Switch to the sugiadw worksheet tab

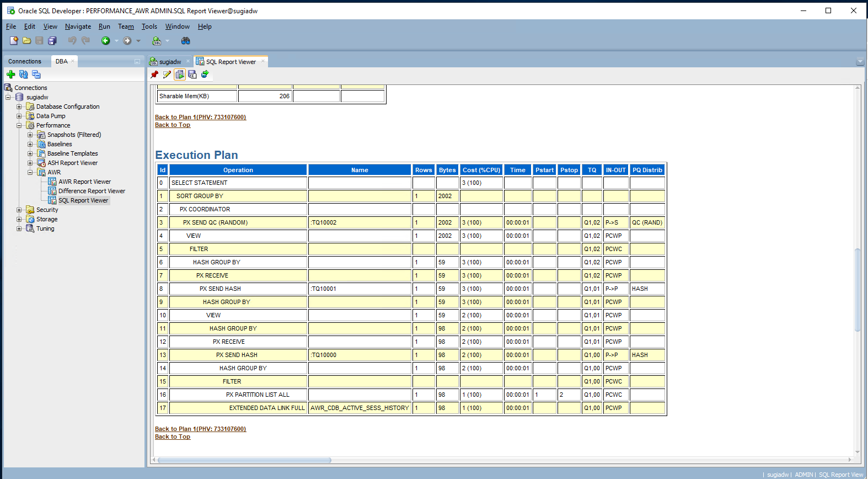click(170, 62)
